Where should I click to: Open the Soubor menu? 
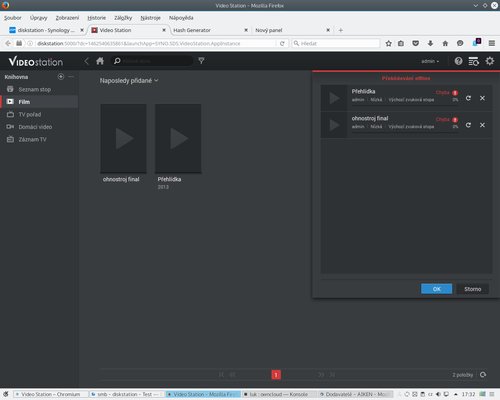[13, 18]
